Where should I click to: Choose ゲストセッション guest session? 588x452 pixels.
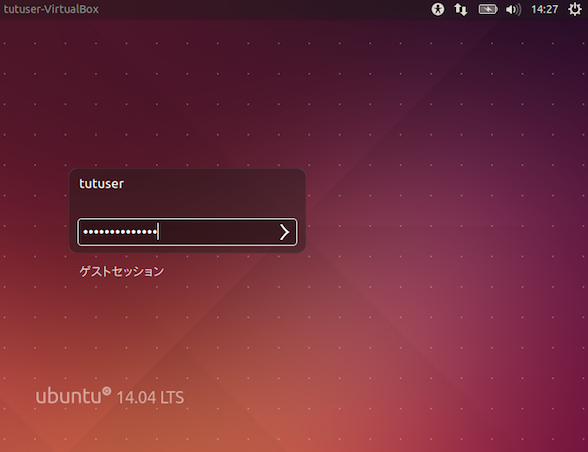coord(122,271)
